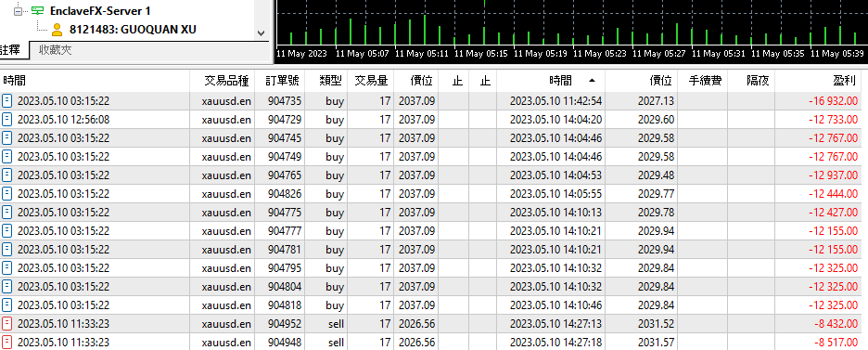Sort by the 交易量 column header

click(x=371, y=81)
